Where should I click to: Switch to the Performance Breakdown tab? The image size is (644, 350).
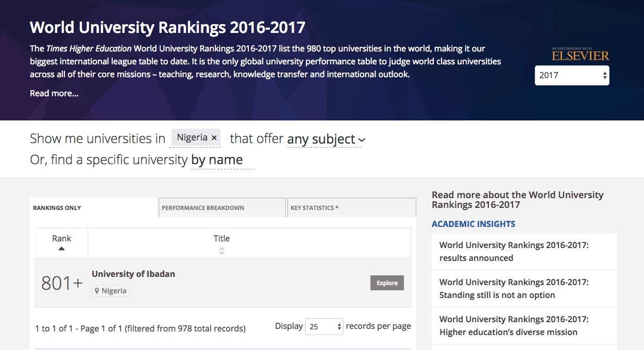(x=222, y=208)
